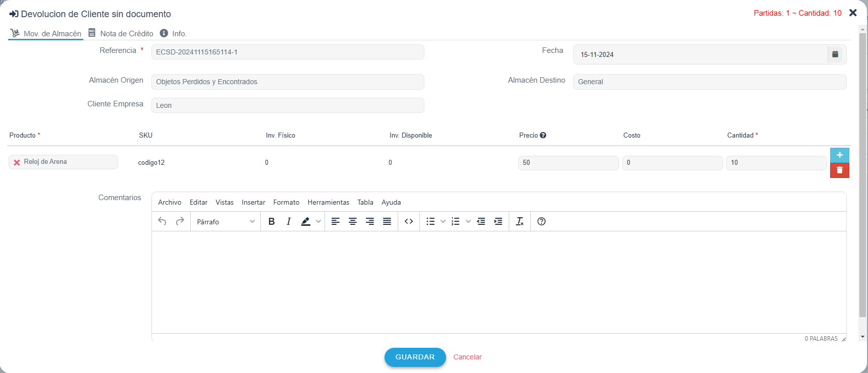Open the Editar menu
This screenshot has height=373, width=868.
click(198, 202)
